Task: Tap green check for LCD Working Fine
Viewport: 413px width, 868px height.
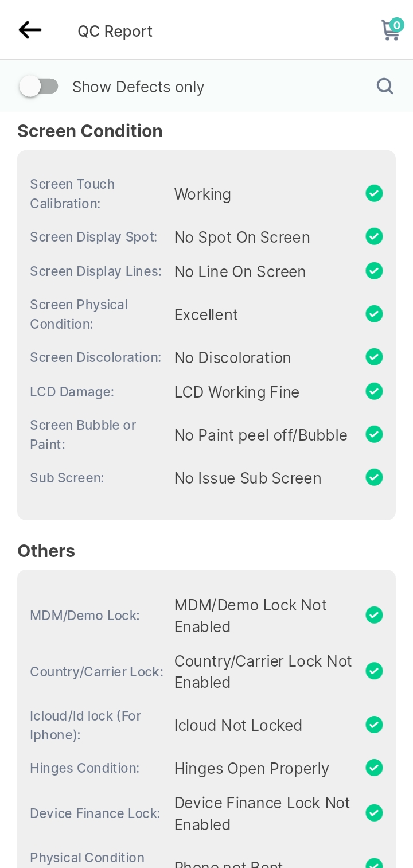Action: [374, 391]
